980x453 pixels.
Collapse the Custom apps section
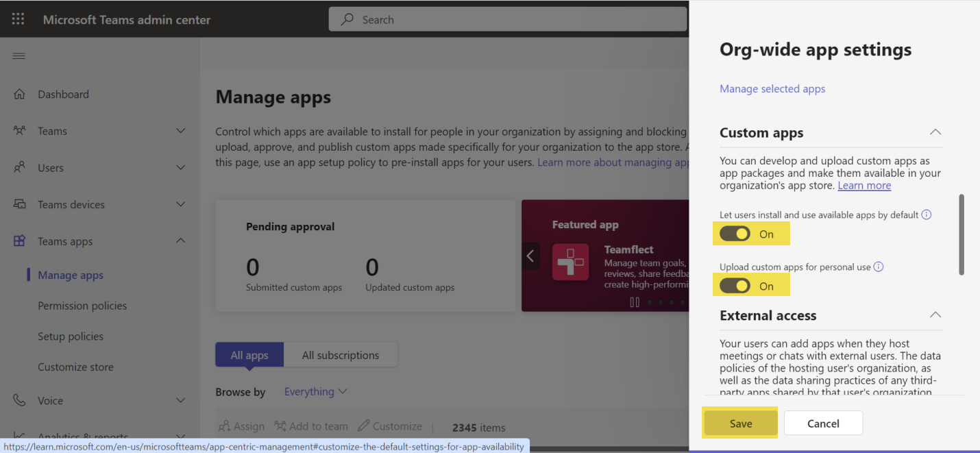tap(935, 132)
